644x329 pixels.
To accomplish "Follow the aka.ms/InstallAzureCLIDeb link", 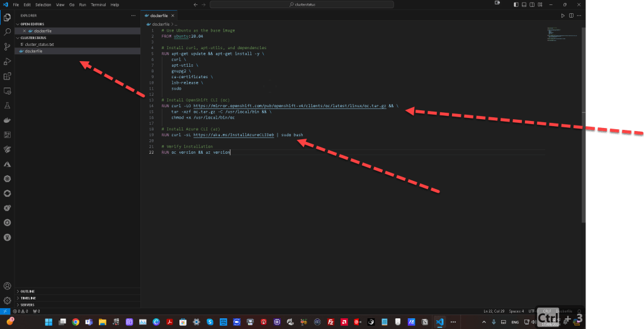I will [234, 135].
